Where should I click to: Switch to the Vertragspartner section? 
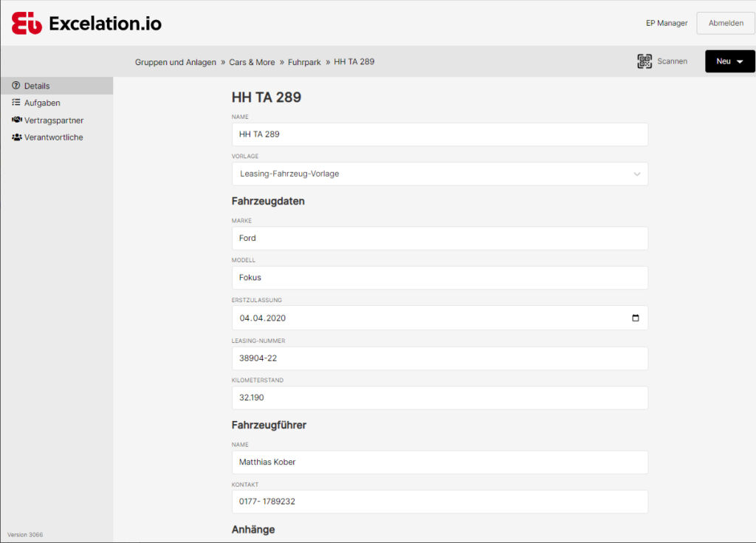[55, 120]
